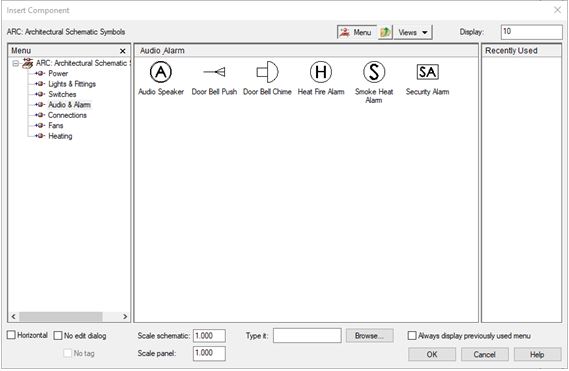
Task: Open Lights & Fittings category
Action: [72, 84]
